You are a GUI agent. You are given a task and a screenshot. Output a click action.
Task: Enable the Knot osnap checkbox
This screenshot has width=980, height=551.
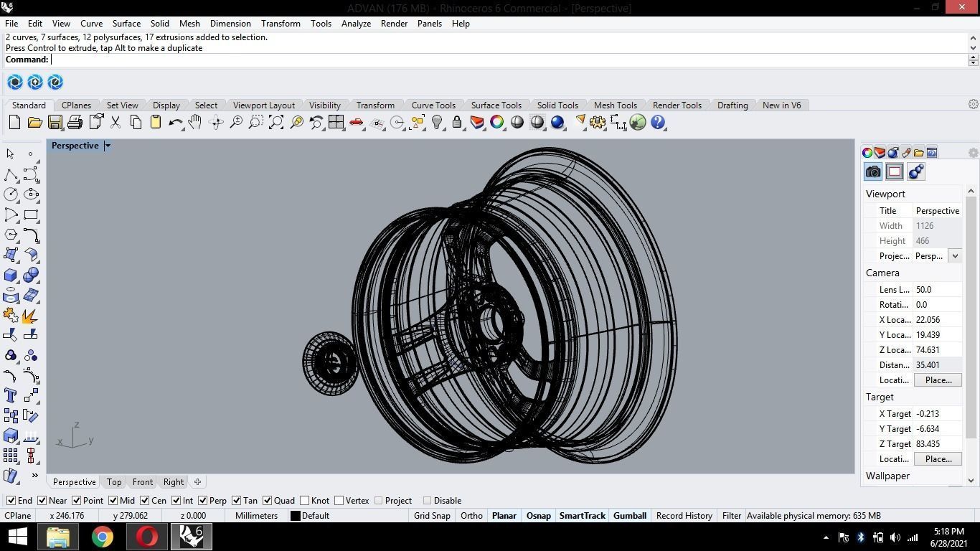[x=305, y=501]
